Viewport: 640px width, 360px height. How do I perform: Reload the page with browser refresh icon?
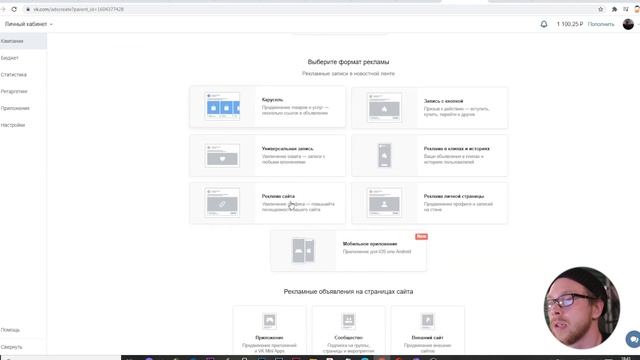click(14, 9)
